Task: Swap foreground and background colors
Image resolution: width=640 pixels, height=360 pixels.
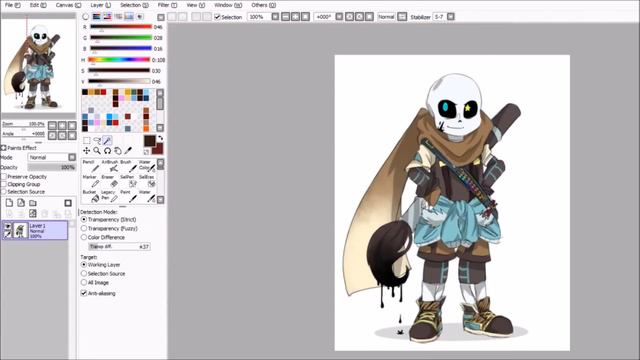Action: tap(160, 138)
